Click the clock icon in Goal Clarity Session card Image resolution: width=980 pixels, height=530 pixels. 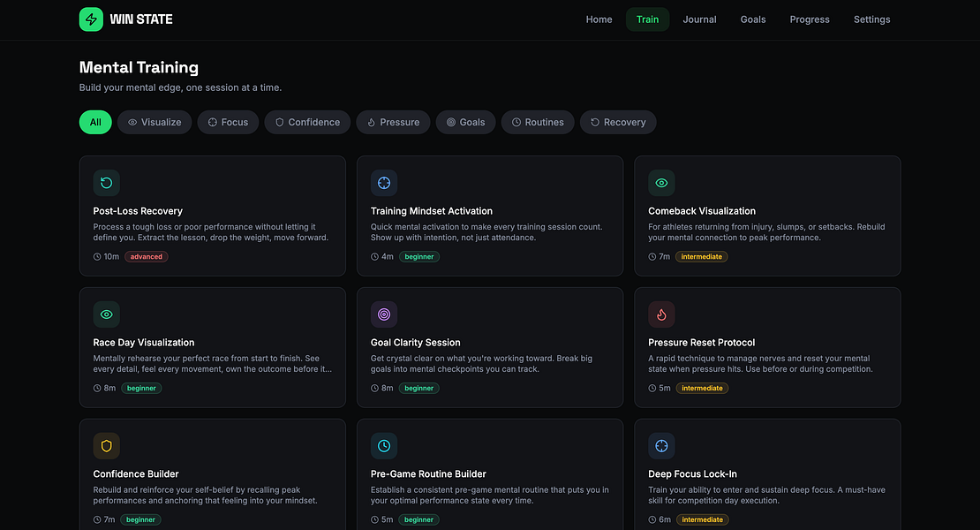coord(374,388)
